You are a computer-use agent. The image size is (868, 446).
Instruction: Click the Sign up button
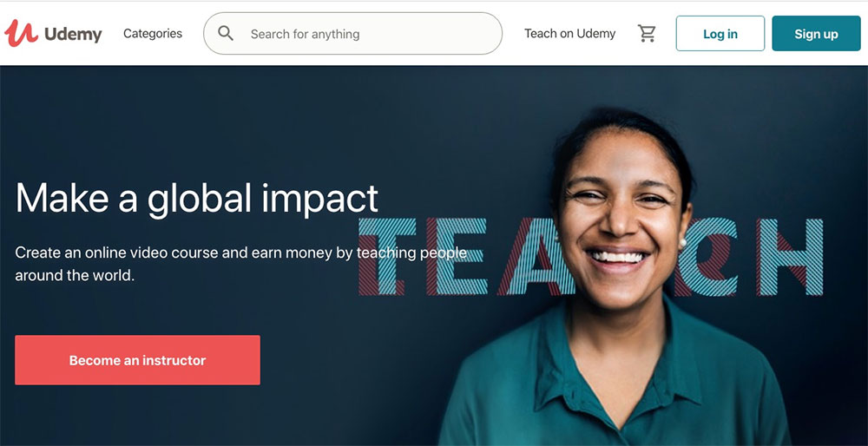click(x=816, y=34)
